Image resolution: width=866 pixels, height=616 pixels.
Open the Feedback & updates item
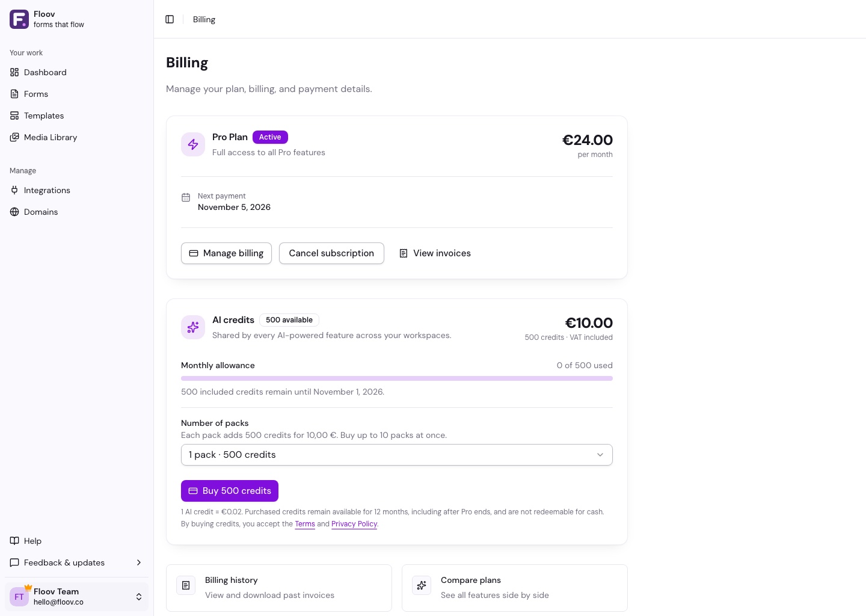pos(76,562)
